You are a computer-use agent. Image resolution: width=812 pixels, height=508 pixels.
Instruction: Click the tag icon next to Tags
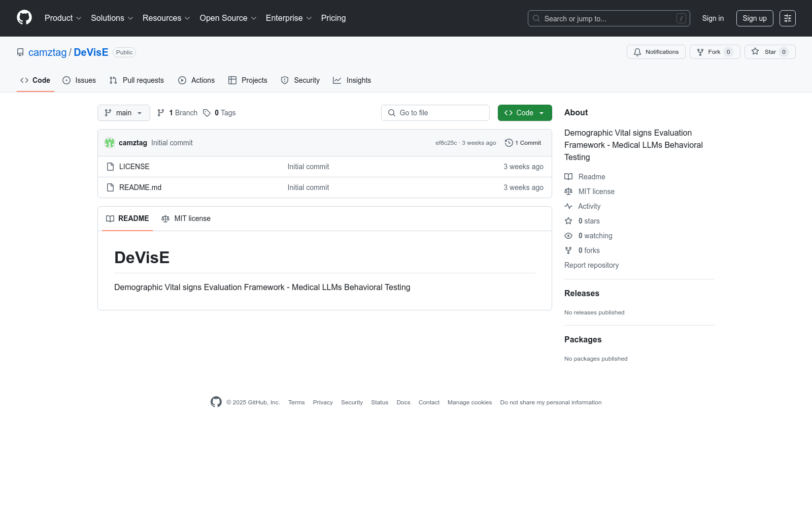tap(207, 113)
